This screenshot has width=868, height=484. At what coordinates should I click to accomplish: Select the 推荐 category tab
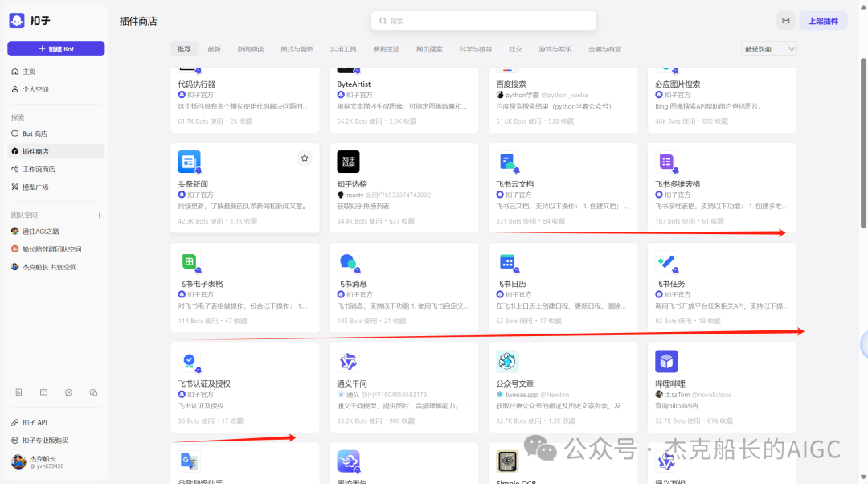(x=184, y=49)
